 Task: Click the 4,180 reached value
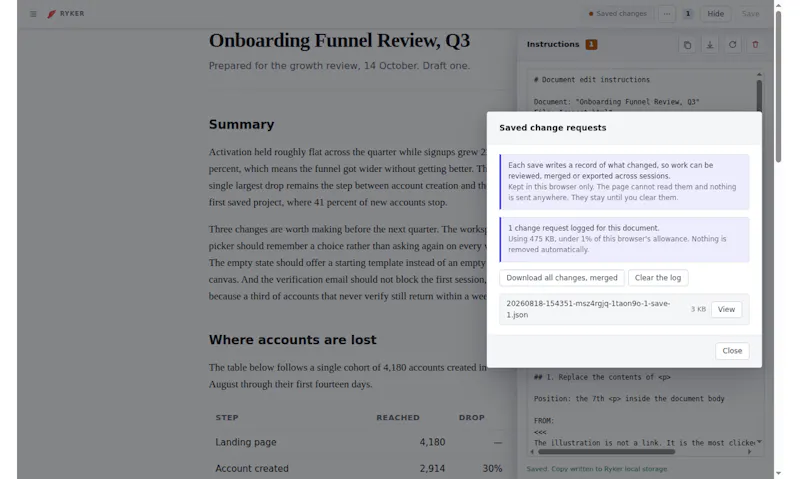432,442
